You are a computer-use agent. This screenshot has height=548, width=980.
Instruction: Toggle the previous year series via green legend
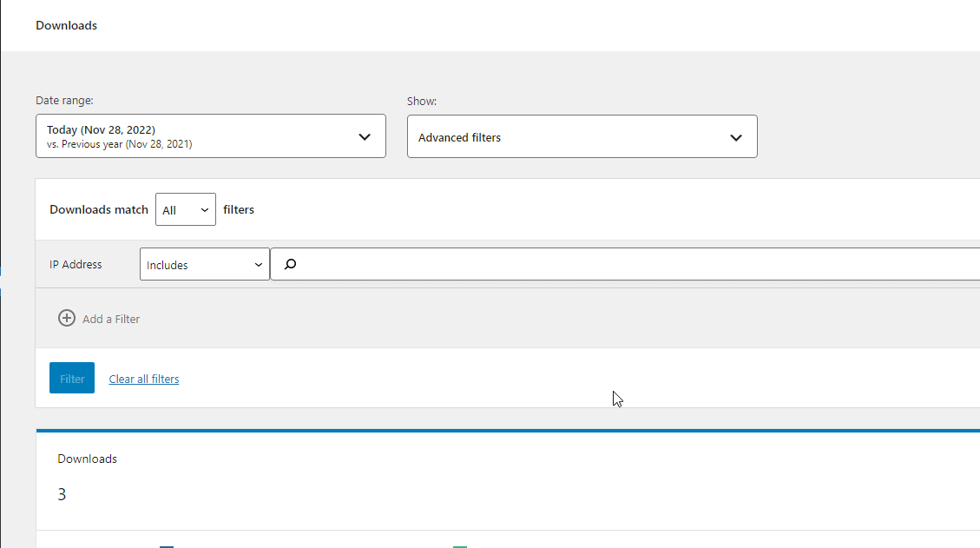pyautogui.click(x=460, y=545)
